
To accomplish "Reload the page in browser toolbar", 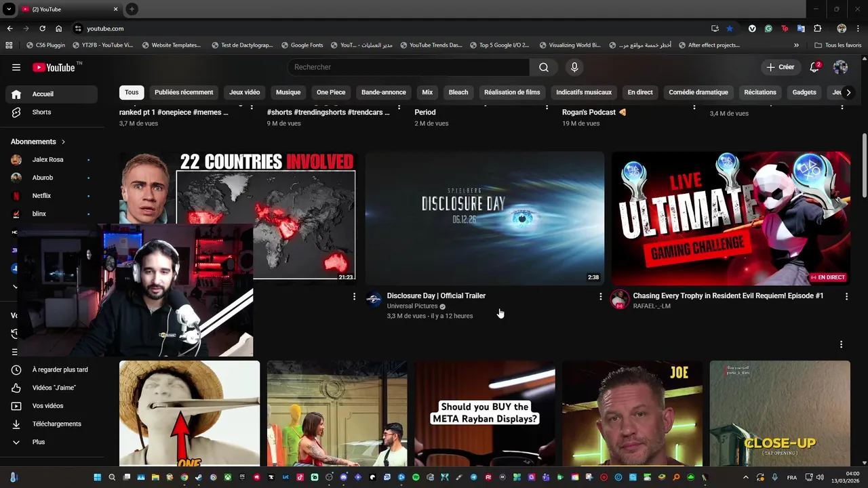I will 42,28.
